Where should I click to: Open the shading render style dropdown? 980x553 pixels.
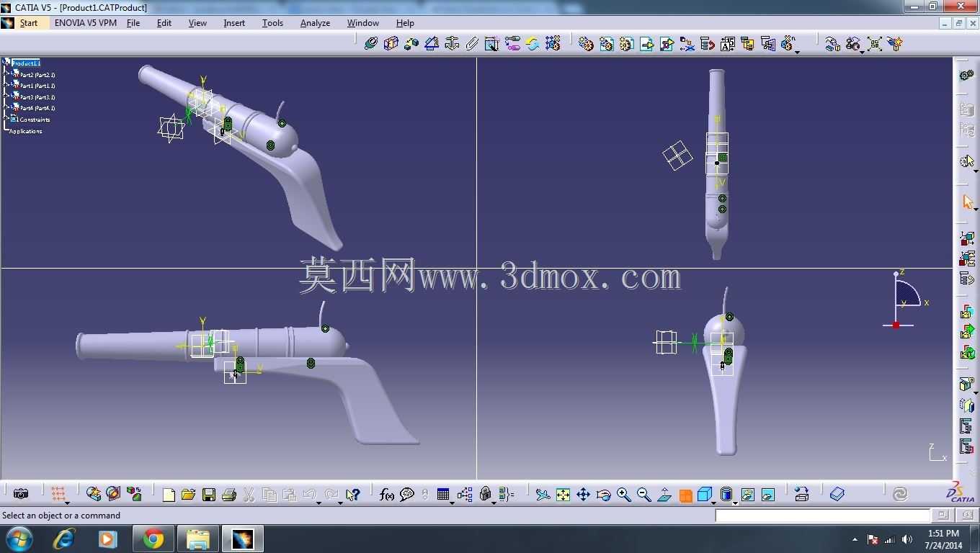pyautogui.click(x=736, y=503)
